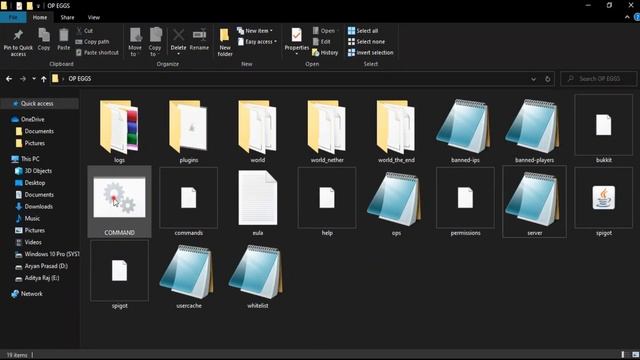This screenshot has height=360, width=640.
Task: Click the Edit ribbon button
Action: pos(322,42)
